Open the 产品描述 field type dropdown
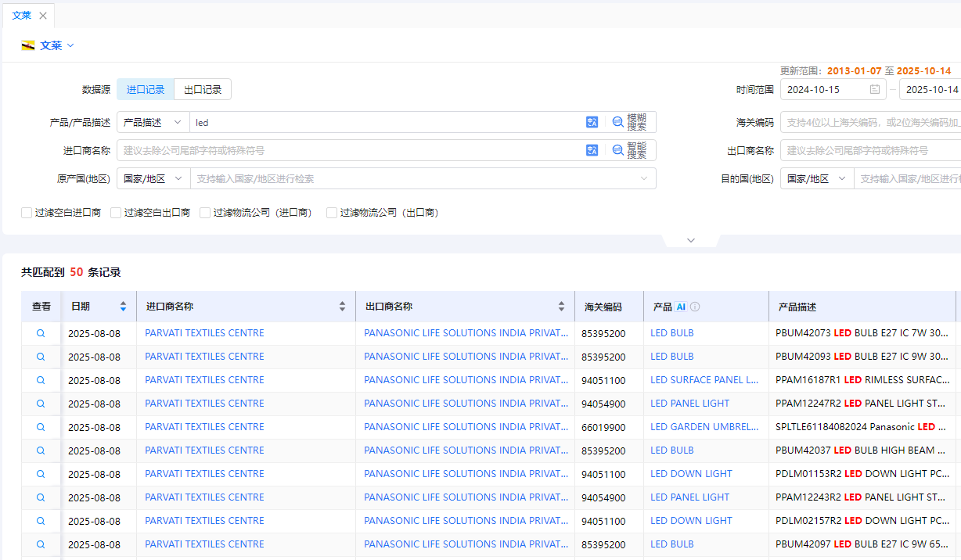Image resolution: width=961 pixels, height=560 pixels. [153, 122]
